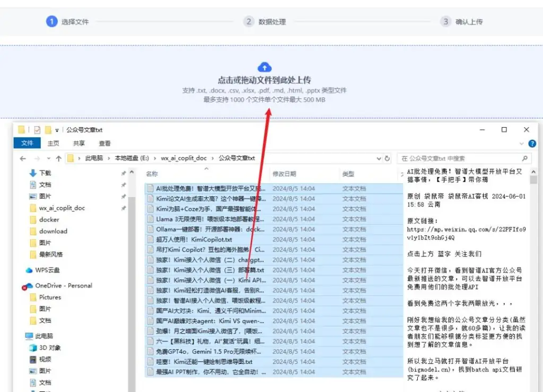The height and width of the screenshot is (392, 543).
Task: Click 本地磁盘 (E:) in the breadcrumb
Action: tap(132, 158)
